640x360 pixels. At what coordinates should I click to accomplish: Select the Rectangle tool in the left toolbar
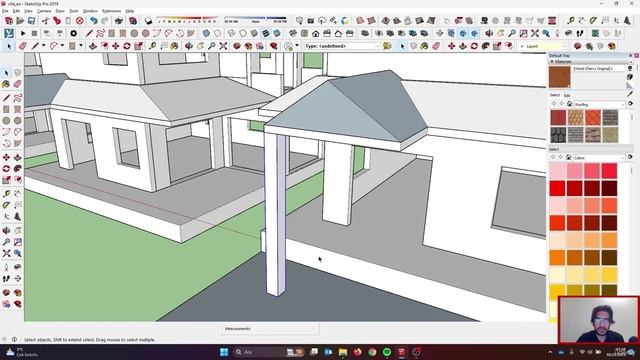[6, 109]
